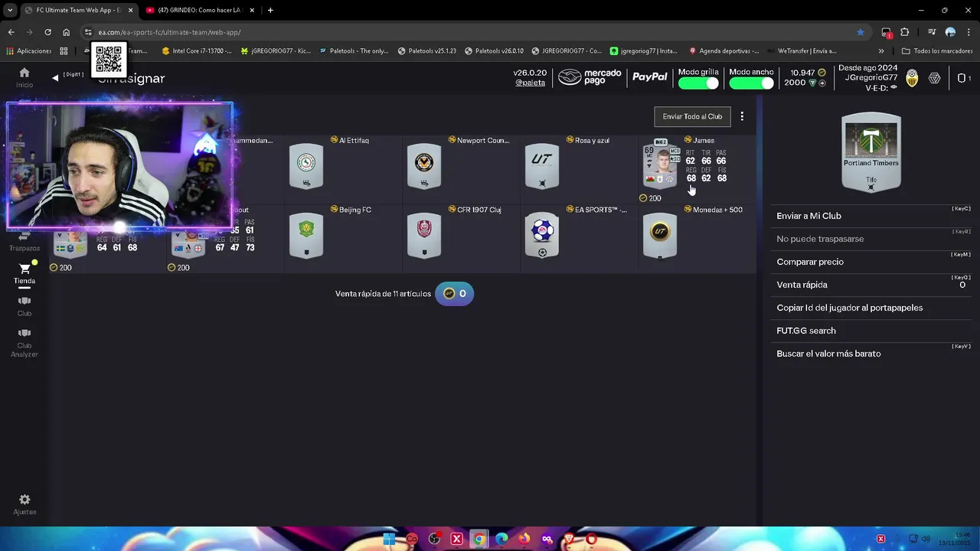This screenshot has width=980, height=551.
Task: Click the Mercado Pago logo
Action: (590, 77)
